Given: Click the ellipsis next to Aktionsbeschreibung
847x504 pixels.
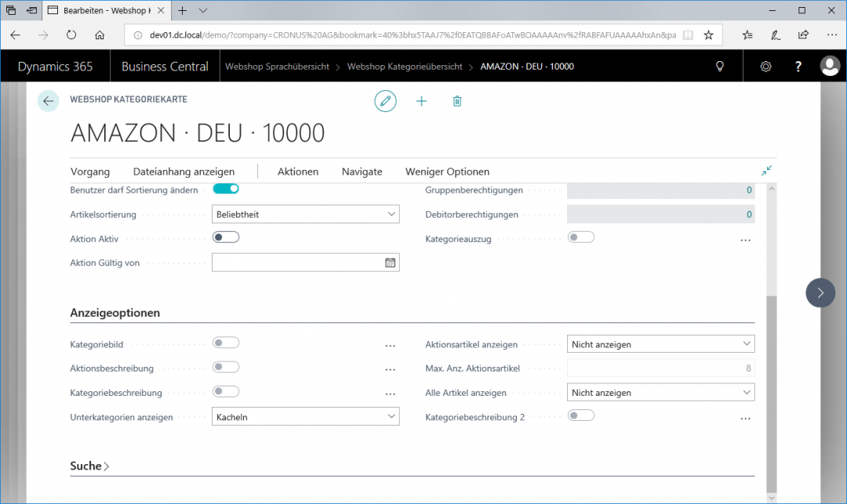Looking at the screenshot, I should click(390, 370).
